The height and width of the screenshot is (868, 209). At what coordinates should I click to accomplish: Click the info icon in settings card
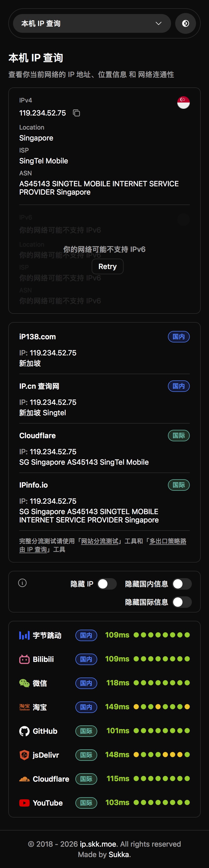(x=23, y=583)
